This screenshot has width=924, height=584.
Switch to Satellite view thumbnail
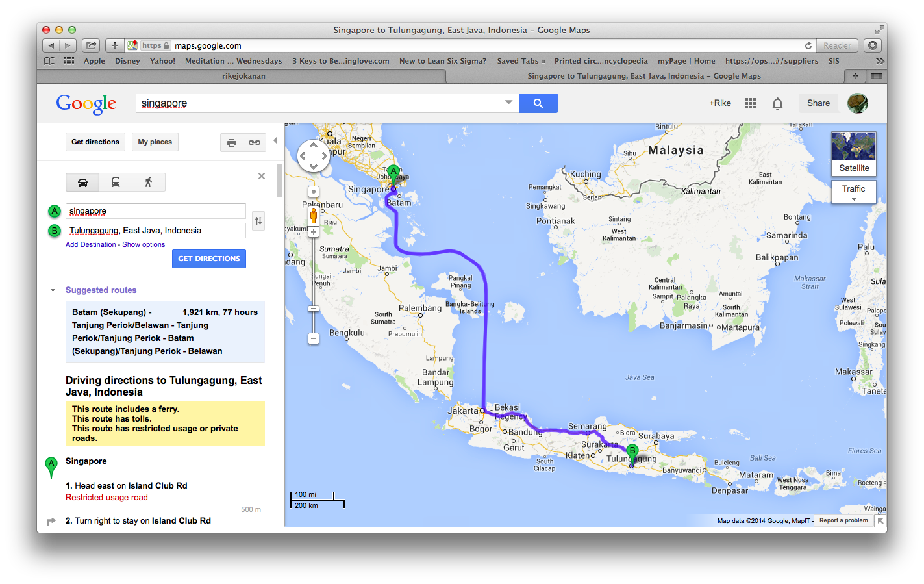(853, 153)
